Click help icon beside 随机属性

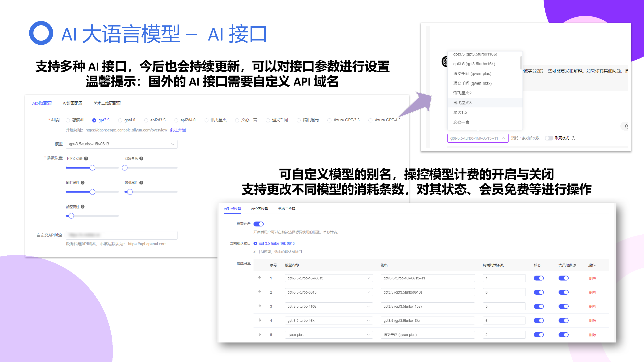pyautogui.click(x=141, y=183)
